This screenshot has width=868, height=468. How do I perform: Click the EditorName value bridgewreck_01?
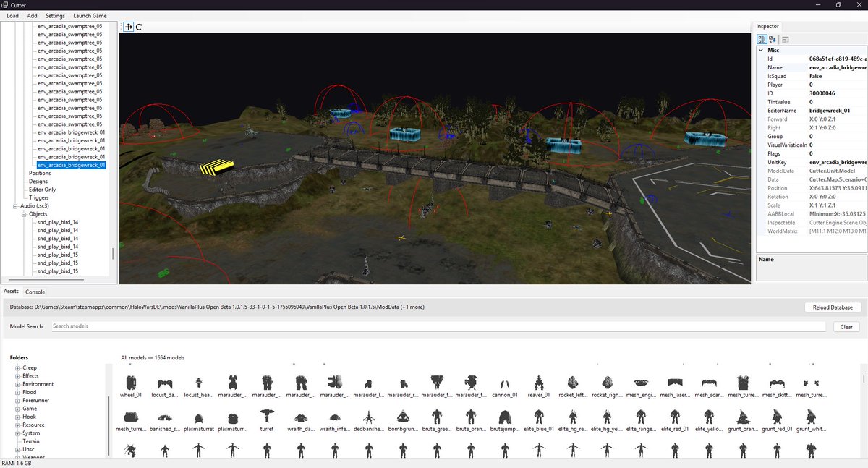(830, 111)
